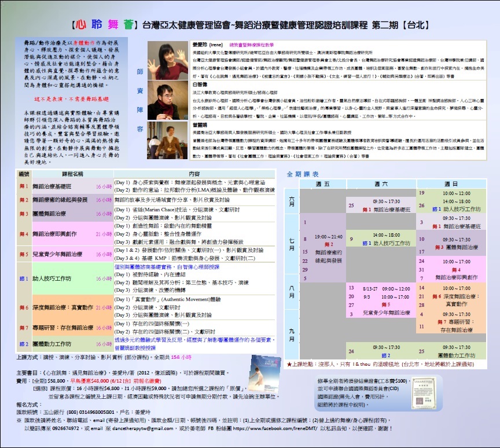Click the Friday time slot 19:00～21:40

(329, 237)
